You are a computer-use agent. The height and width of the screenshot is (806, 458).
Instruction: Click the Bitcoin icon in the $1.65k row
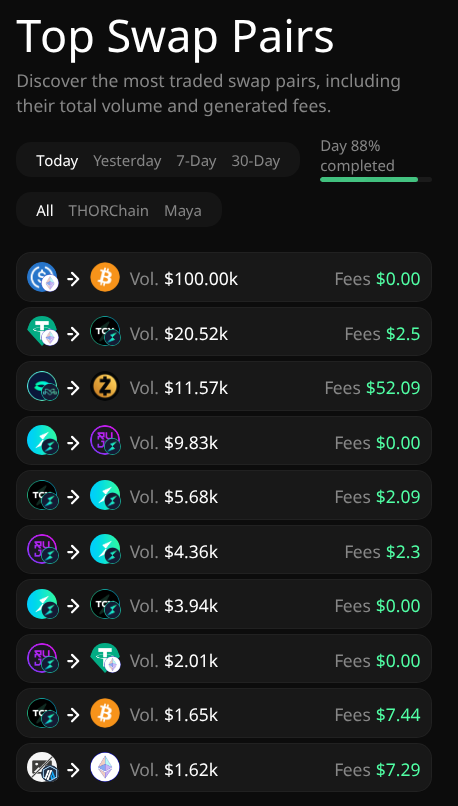pyautogui.click(x=105, y=713)
